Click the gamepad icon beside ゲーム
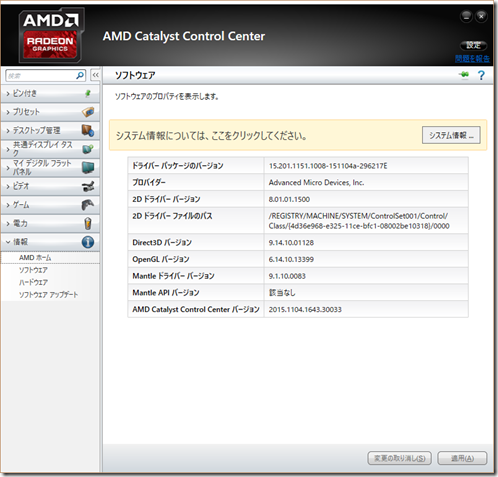The width and height of the screenshot is (498, 477). point(88,205)
